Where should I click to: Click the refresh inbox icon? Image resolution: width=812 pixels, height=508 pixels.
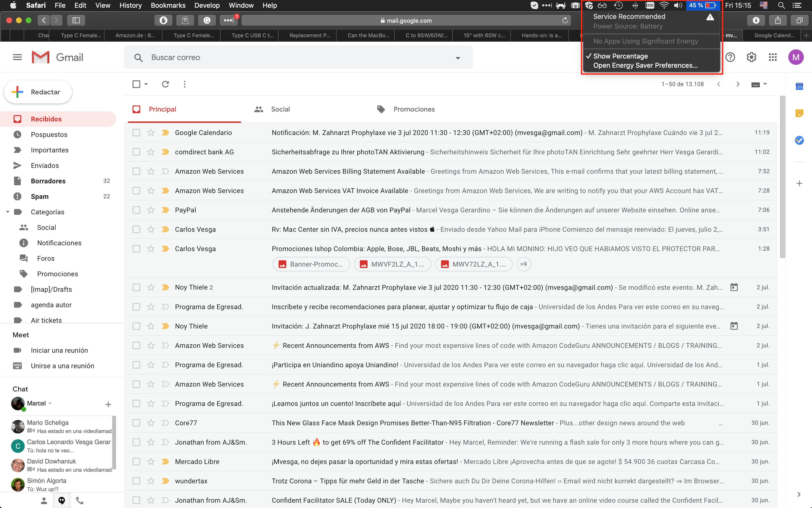(165, 84)
